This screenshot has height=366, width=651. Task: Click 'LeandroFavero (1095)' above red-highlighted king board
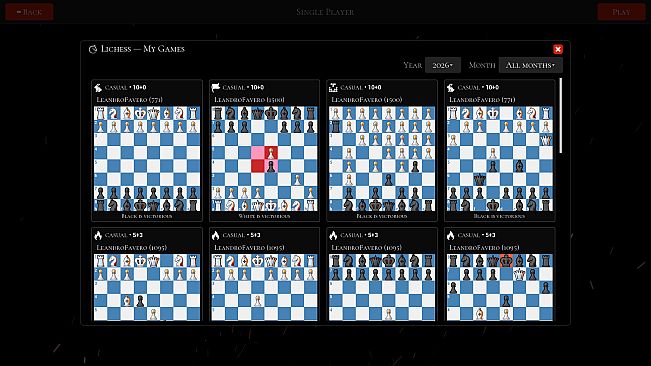tap(485, 247)
